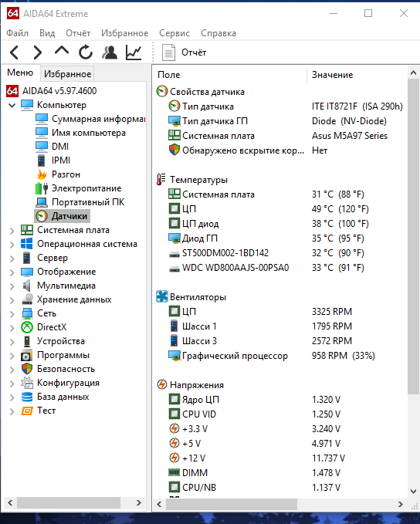This screenshot has width=420, height=524.
Task: Expand the Отображение tree node
Action: 12,272
